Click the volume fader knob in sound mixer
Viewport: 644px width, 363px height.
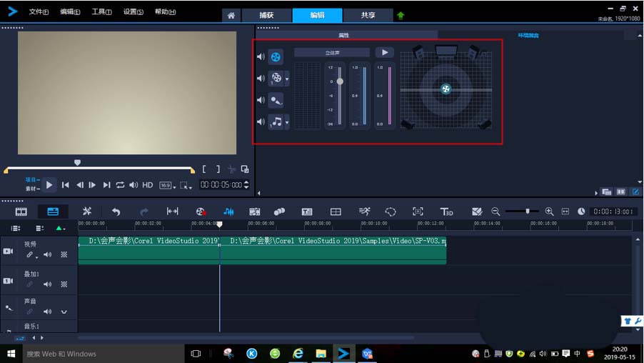point(340,81)
